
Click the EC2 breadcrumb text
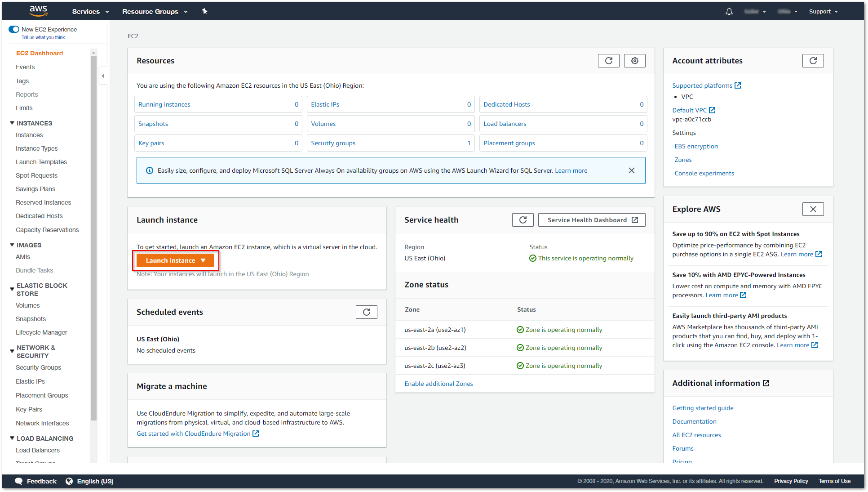click(133, 36)
